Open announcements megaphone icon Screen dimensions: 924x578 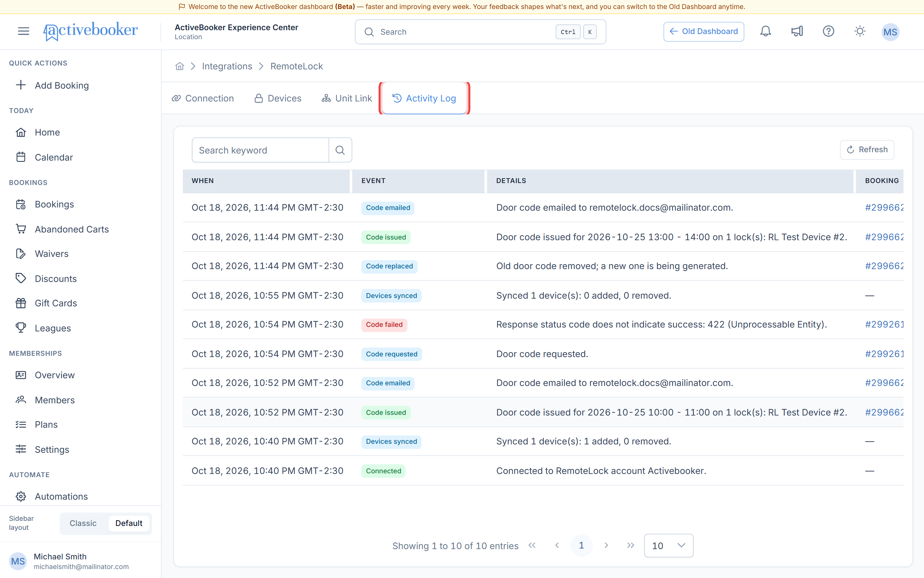797,31
